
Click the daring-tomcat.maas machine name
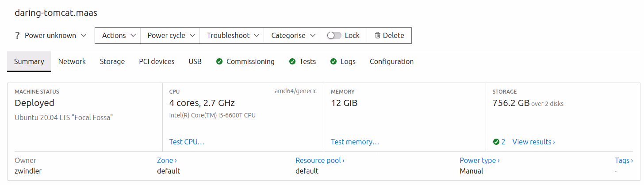pyautogui.click(x=56, y=13)
